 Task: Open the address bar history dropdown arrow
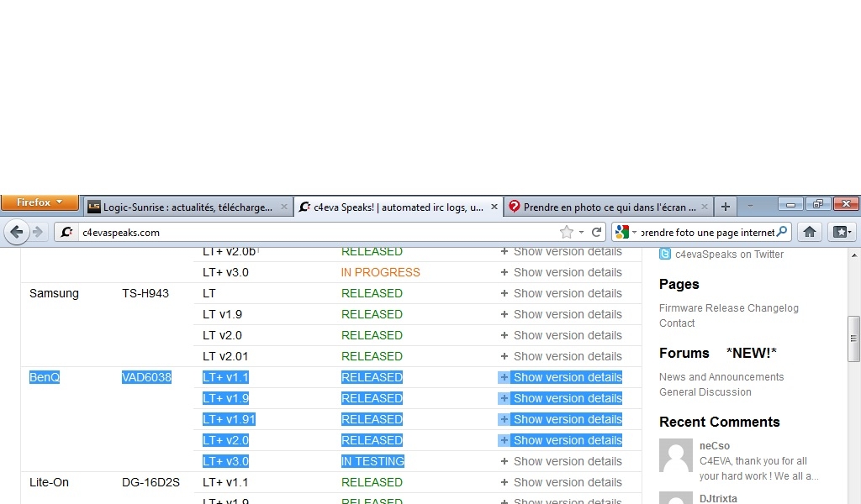[582, 232]
